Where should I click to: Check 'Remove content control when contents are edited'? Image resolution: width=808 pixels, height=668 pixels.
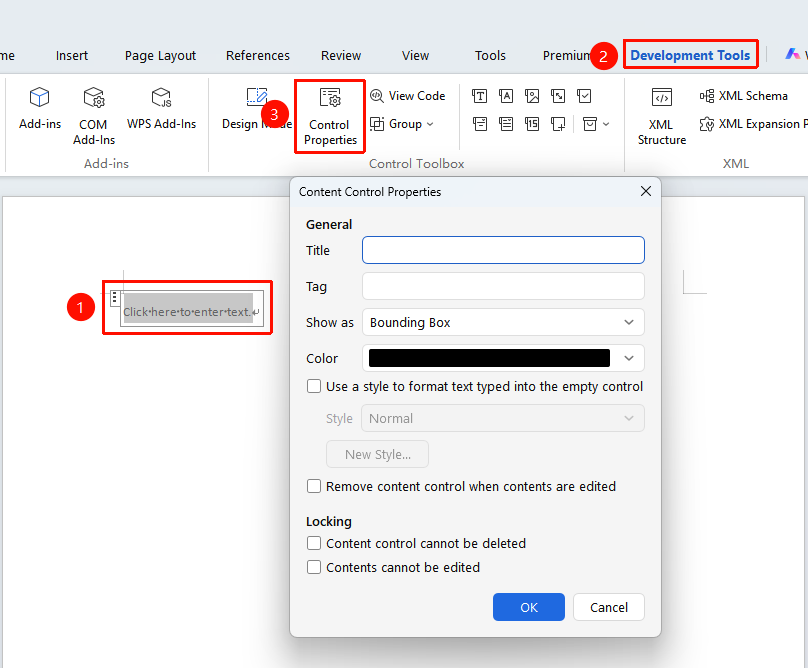(314, 487)
